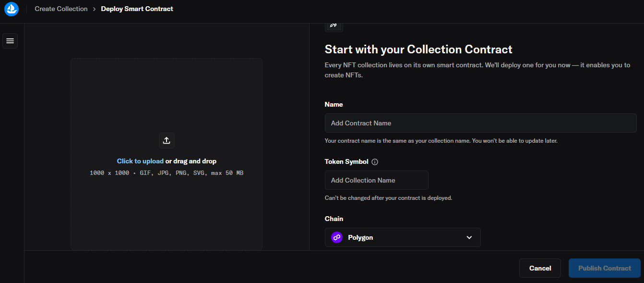Select the Deploy Smart Contract breadcrumb
Image resolution: width=644 pixels, height=283 pixels.
[x=137, y=9]
